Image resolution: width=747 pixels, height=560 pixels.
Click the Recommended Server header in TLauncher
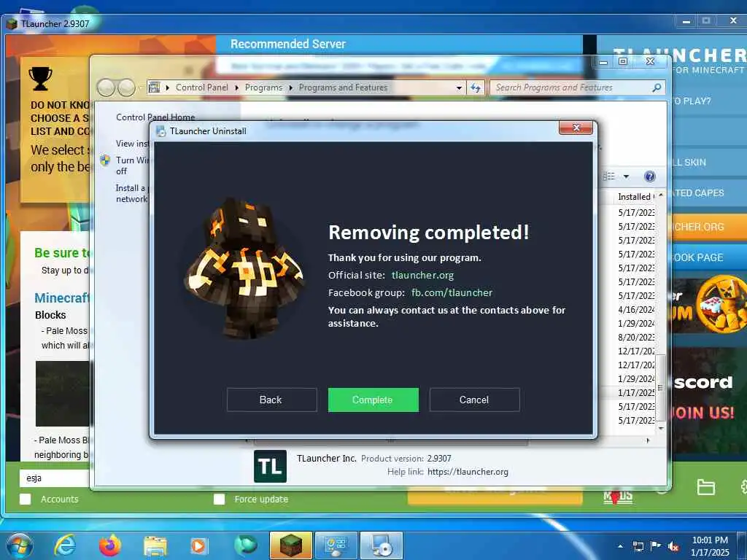point(288,44)
